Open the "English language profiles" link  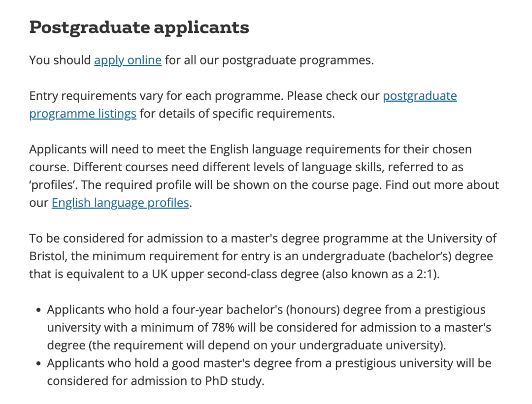pyautogui.click(x=120, y=203)
